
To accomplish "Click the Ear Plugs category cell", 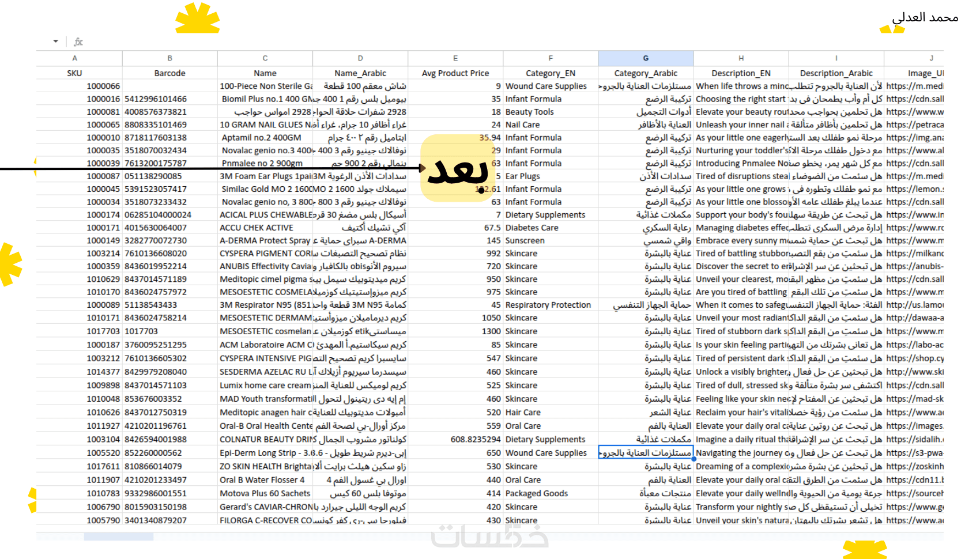I will pos(551,176).
